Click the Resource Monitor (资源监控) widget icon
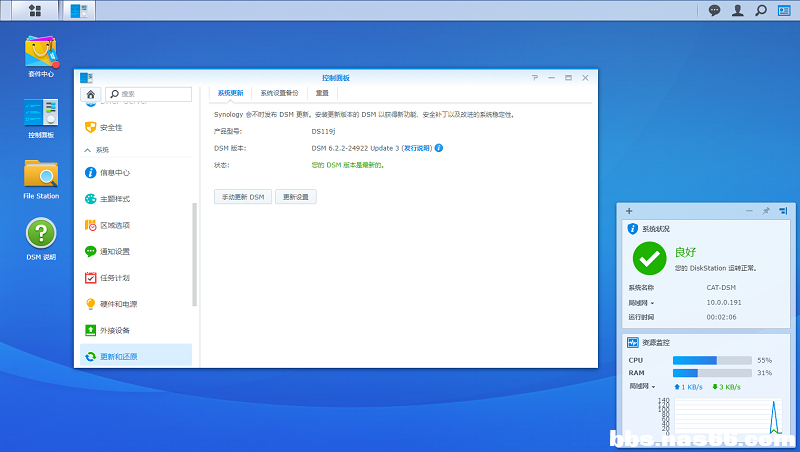 (x=633, y=342)
